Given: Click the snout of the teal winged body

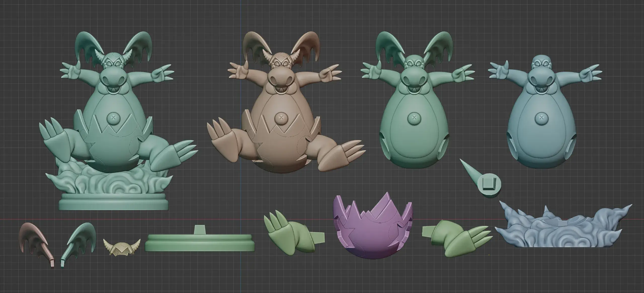Looking at the screenshot, I should (x=417, y=75).
